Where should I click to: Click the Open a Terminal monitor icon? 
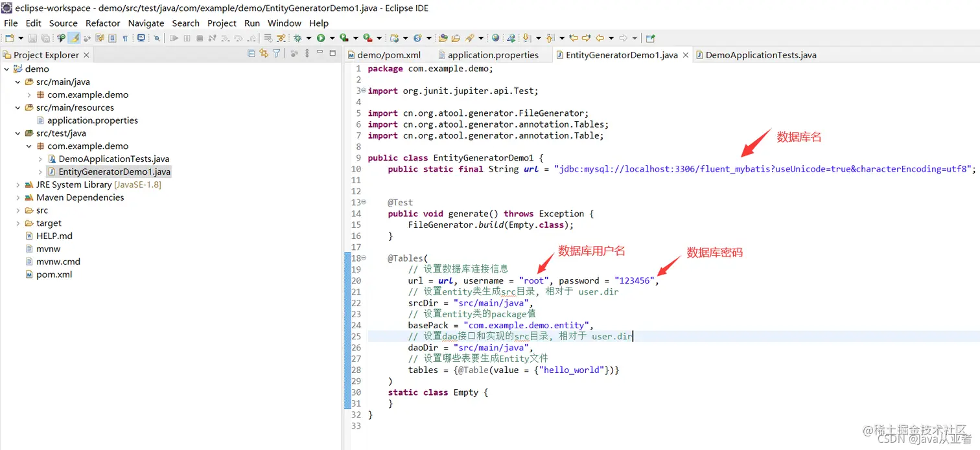pos(141,38)
